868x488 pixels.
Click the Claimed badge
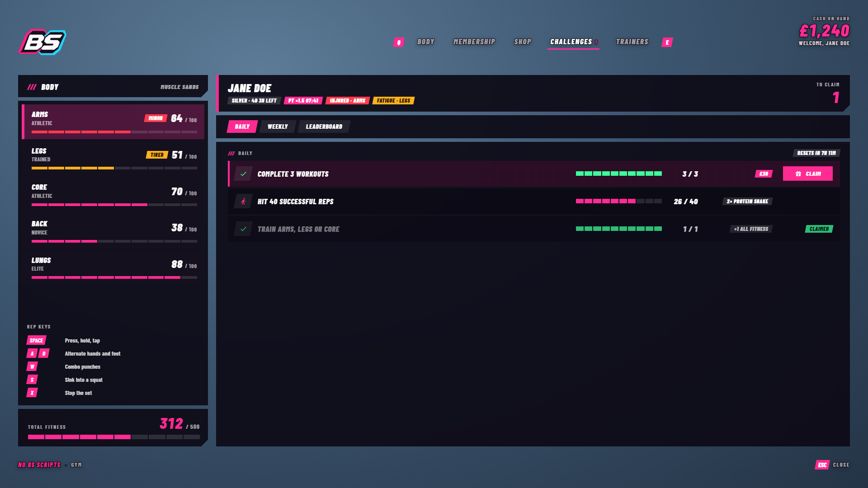tap(819, 229)
